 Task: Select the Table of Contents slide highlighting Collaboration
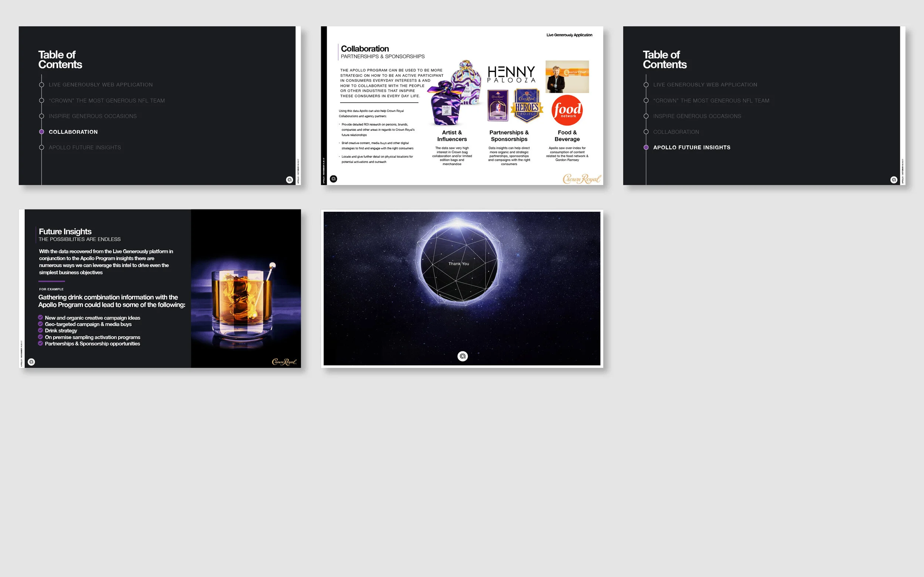(x=160, y=106)
